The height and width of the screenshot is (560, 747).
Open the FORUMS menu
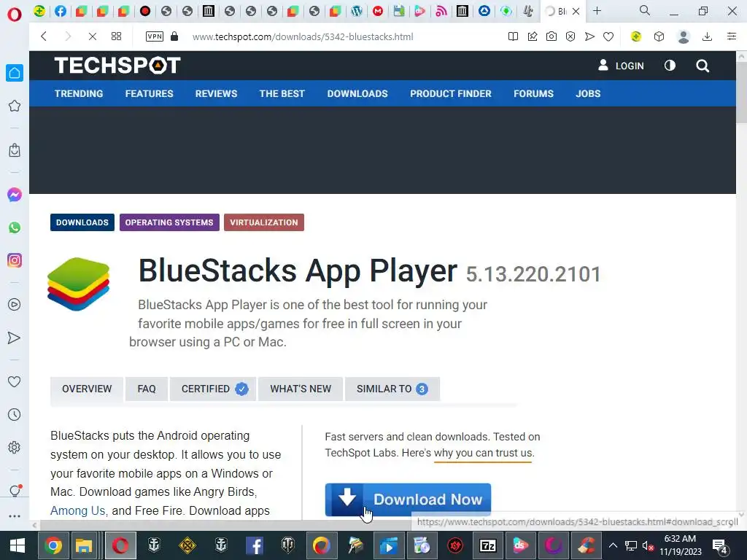(533, 94)
